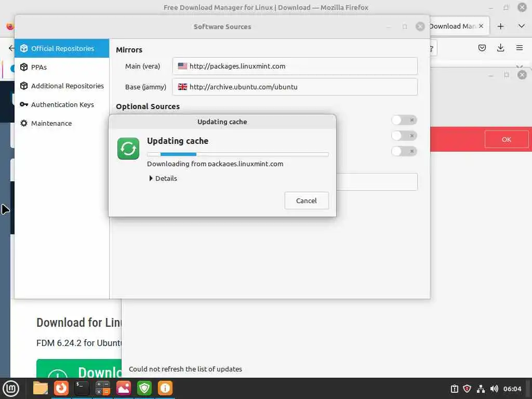Click the "FDM 6.24.2 for Ubuntu" text

(79, 343)
